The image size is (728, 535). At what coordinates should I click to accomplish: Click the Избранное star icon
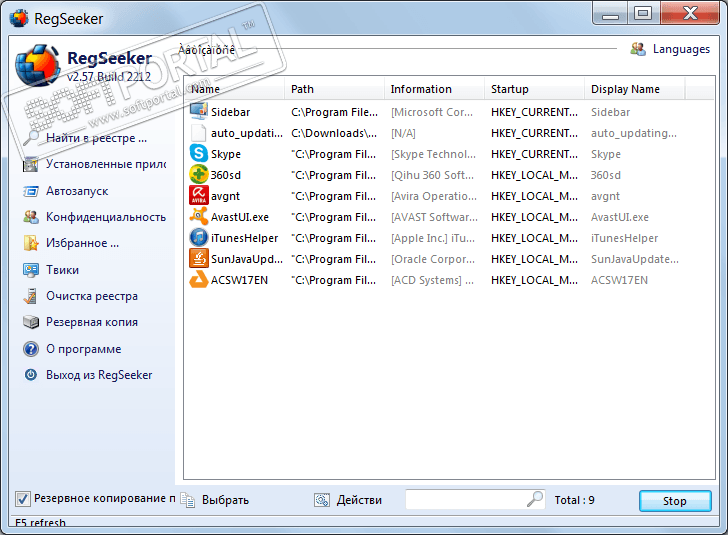(31, 243)
